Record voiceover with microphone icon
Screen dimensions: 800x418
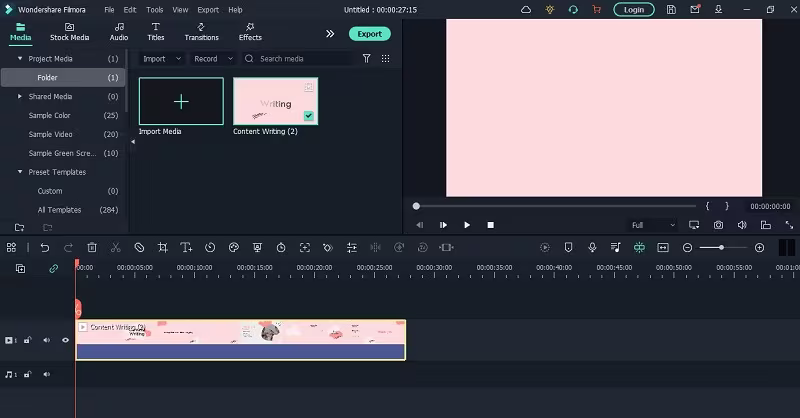coord(592,248)
